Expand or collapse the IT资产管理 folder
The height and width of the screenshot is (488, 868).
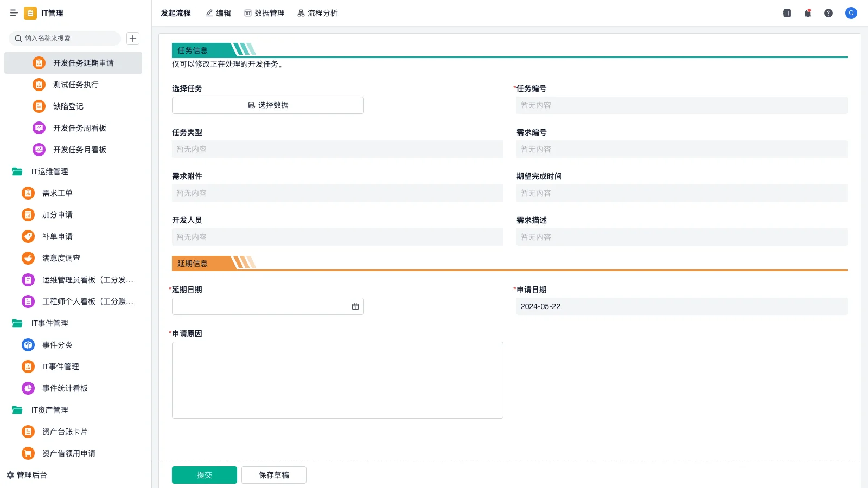(x=17, y=410)
